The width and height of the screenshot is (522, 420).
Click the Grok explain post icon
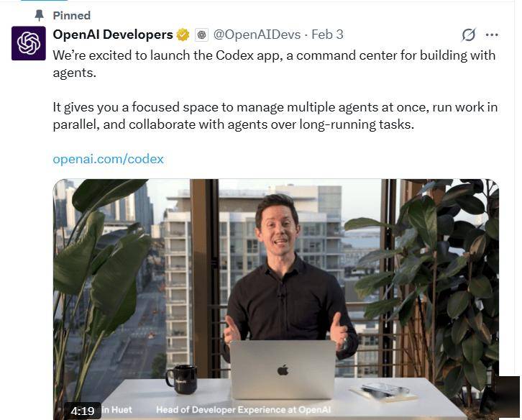point(468,35)
